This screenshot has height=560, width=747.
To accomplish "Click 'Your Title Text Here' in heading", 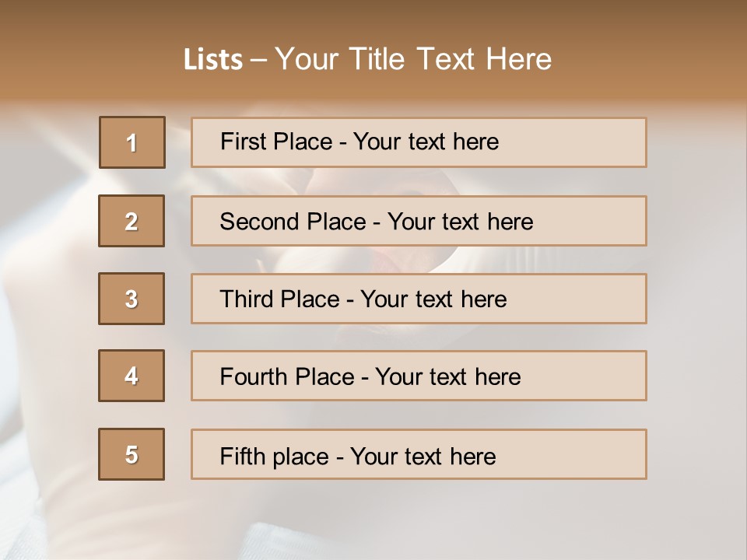I will [413, 59].
